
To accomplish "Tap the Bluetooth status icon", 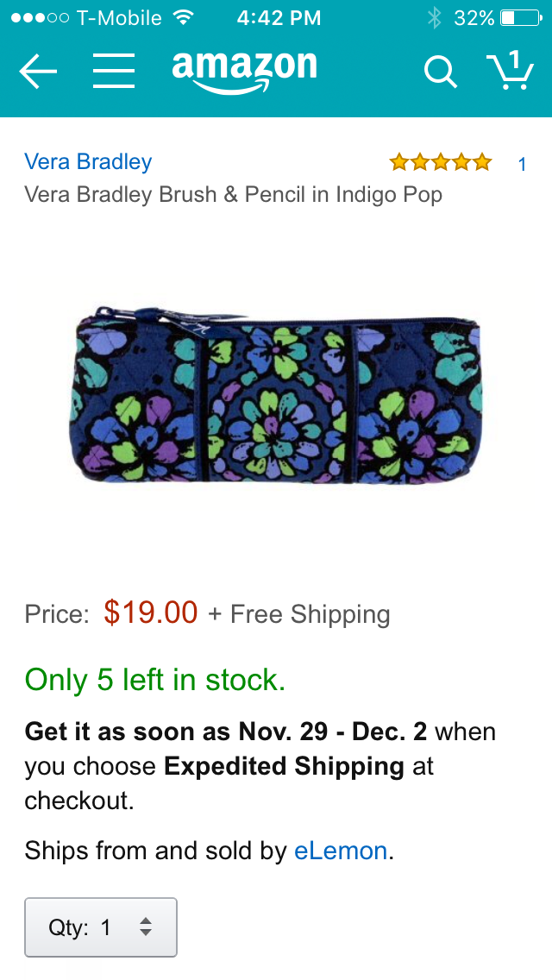I will click(434, 17).
